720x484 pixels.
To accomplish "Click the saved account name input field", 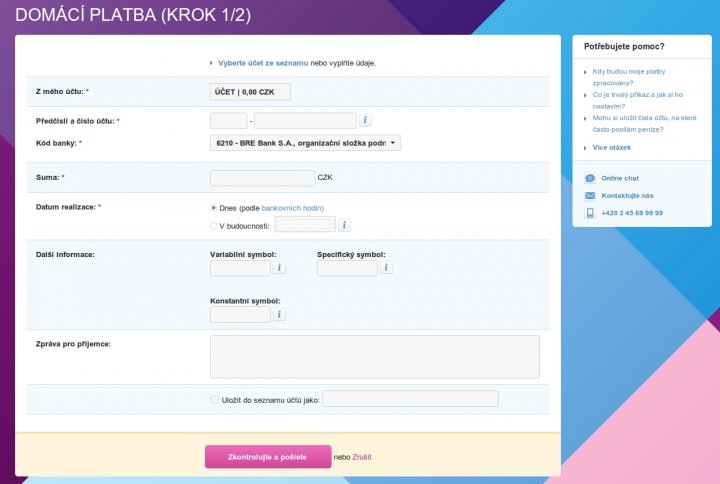I will (x=411, y=399).
